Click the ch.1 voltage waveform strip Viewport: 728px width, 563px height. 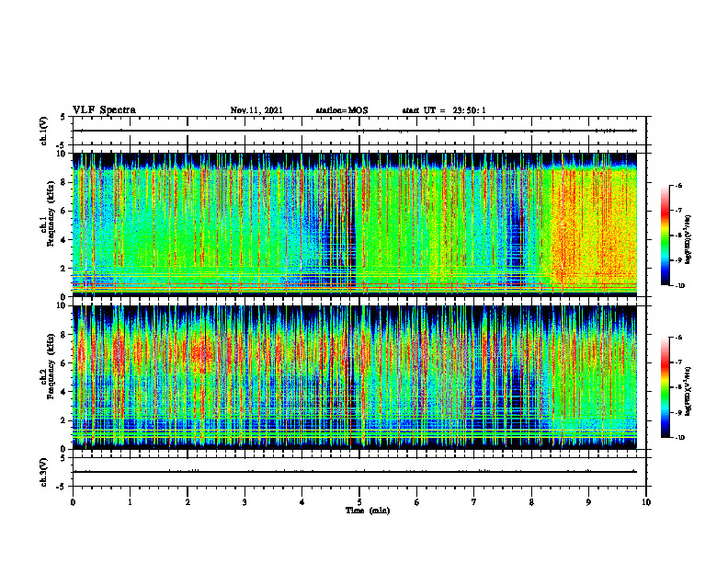point(359,131)
